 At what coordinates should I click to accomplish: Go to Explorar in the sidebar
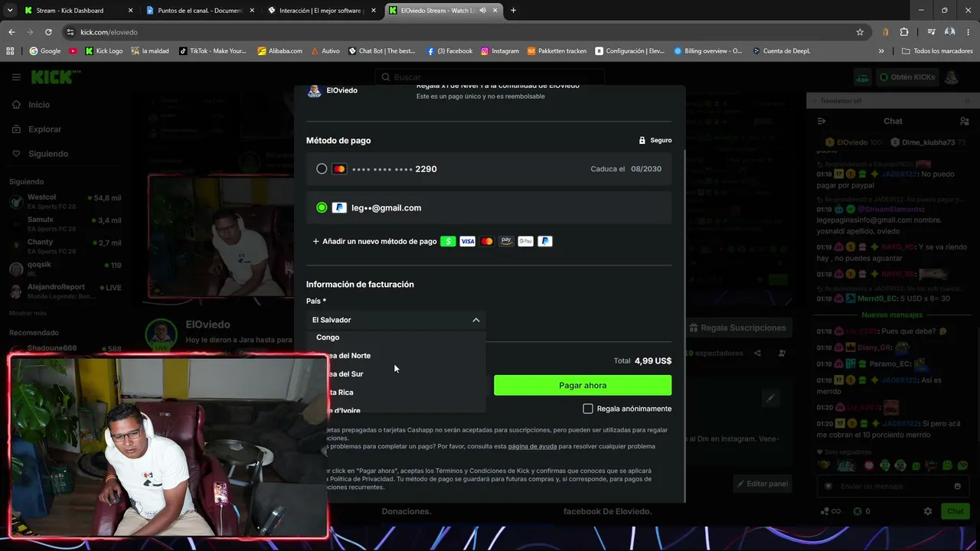click(44, 129)
